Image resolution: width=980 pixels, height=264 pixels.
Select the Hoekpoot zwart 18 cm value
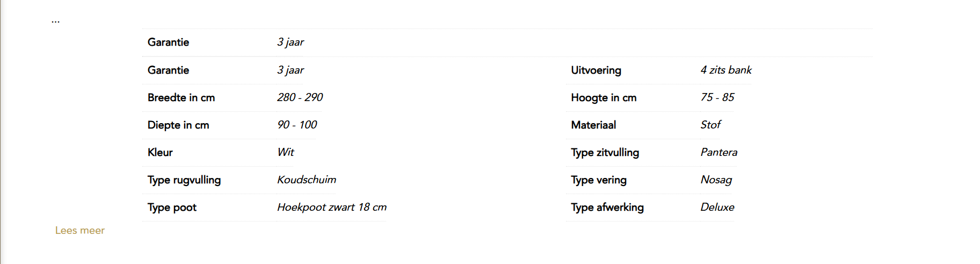tap(332, 207)
